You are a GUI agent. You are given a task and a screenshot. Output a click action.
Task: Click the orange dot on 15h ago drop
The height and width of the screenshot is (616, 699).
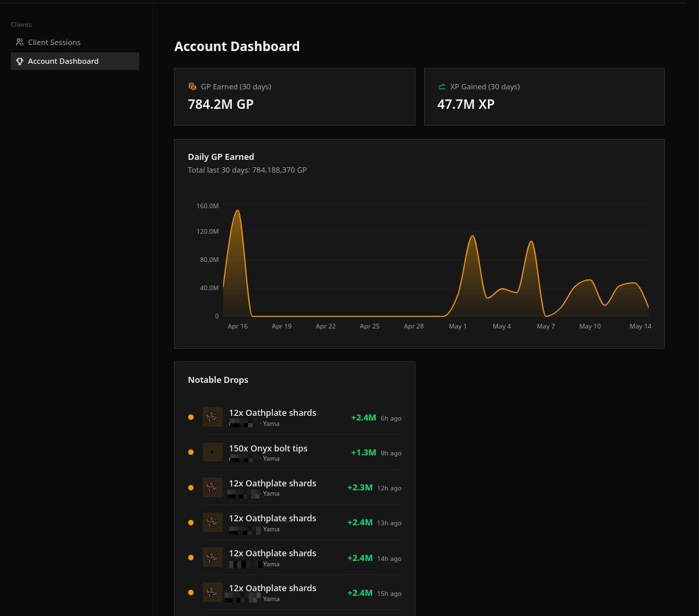191,592
